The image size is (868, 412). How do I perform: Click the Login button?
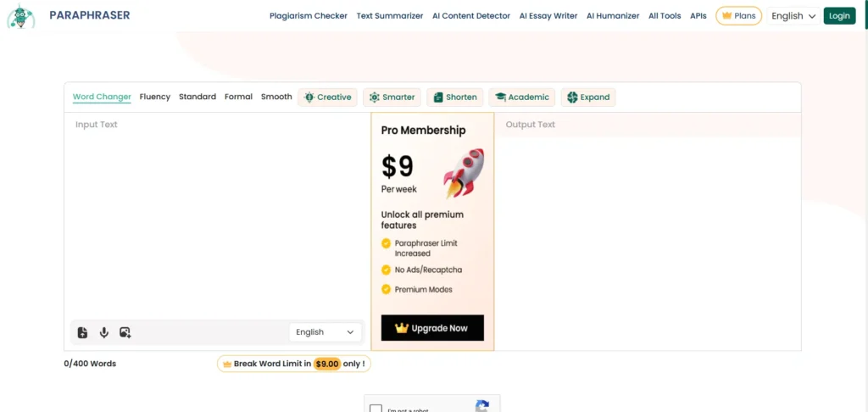click(839, 16)
